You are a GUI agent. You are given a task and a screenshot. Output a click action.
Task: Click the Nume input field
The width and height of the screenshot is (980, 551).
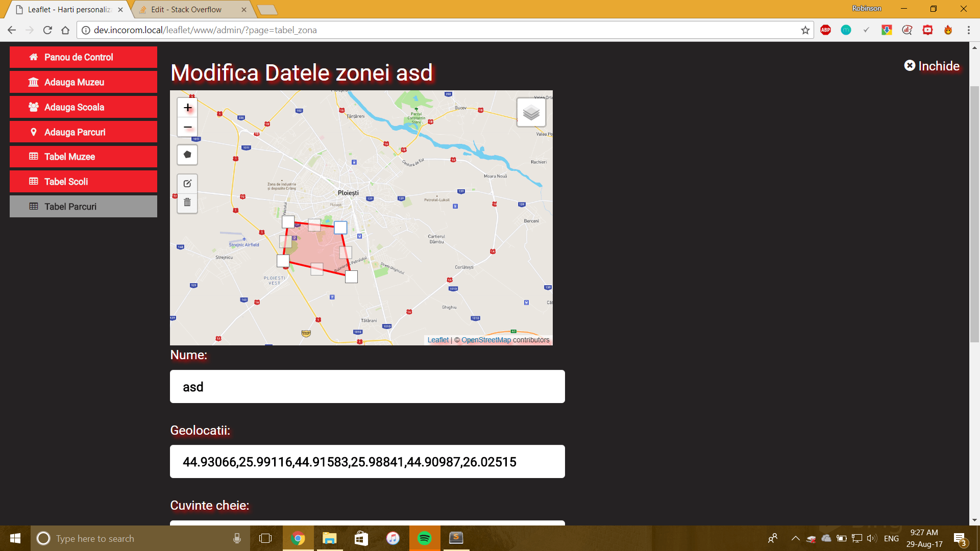pos(367,387)
